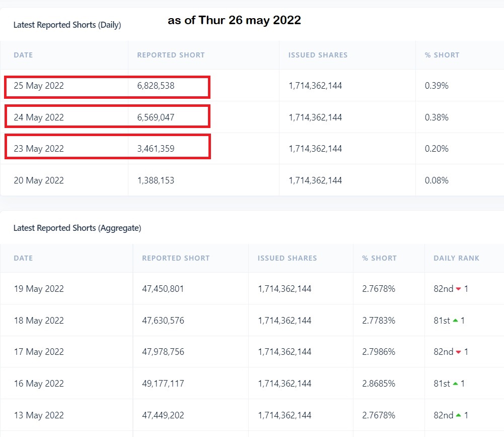Click the DATE header in the Daily shorts table
The image size is (504, 437).
[x=23, y=55]
